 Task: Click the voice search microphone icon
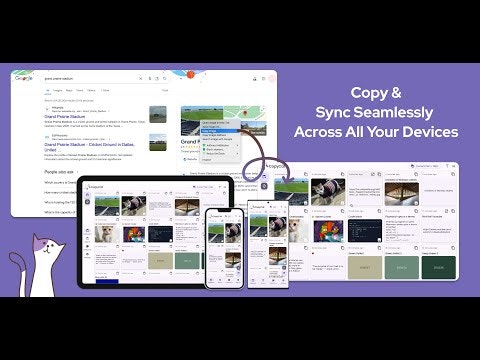tap(150, 79)
